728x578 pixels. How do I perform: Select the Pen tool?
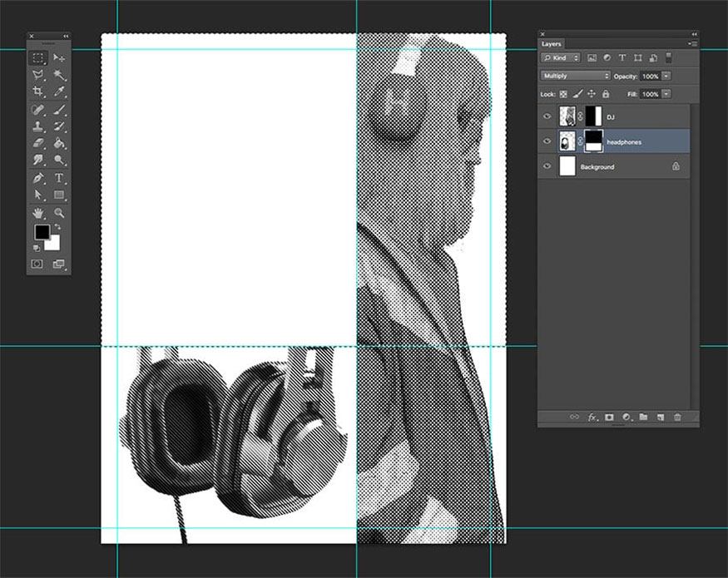point(37,178)
